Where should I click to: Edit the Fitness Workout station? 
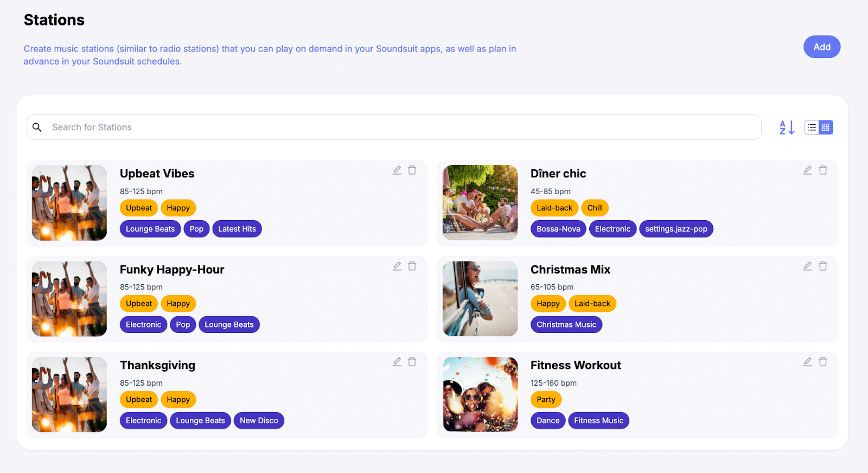[808, 362]
